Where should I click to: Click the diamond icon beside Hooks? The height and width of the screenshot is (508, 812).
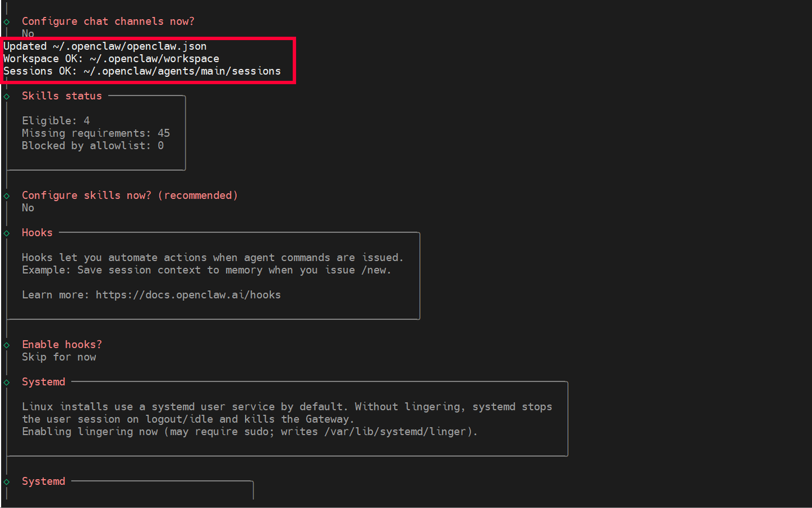pyautogui.click(x=6, y=233)
